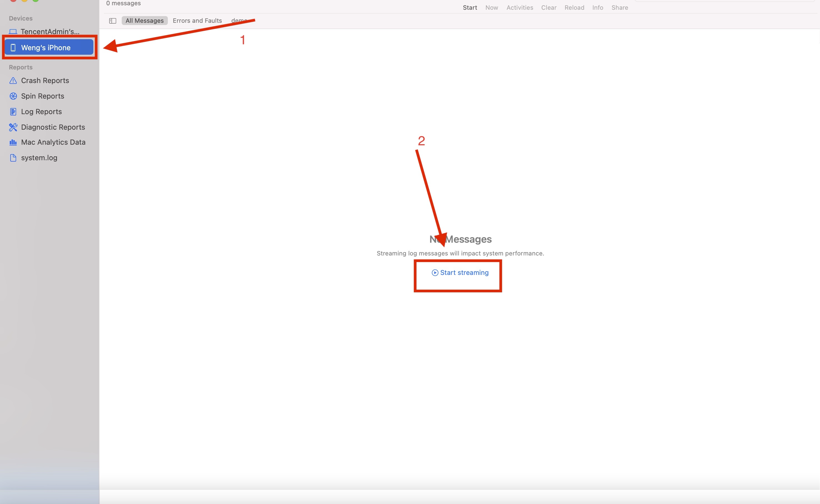Open system.log file
This screenshot has width=820, height=504.
click(x=39, y=157)
